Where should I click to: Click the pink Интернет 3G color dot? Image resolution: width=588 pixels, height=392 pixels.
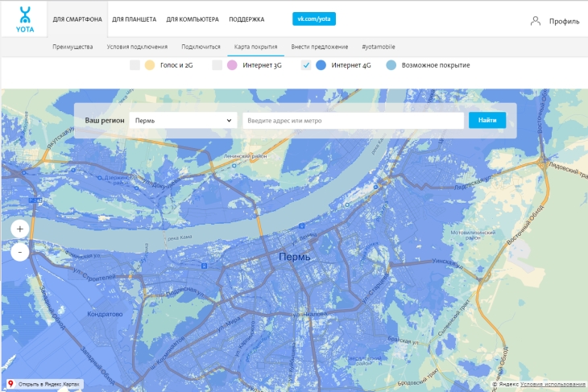click(232, 65)
